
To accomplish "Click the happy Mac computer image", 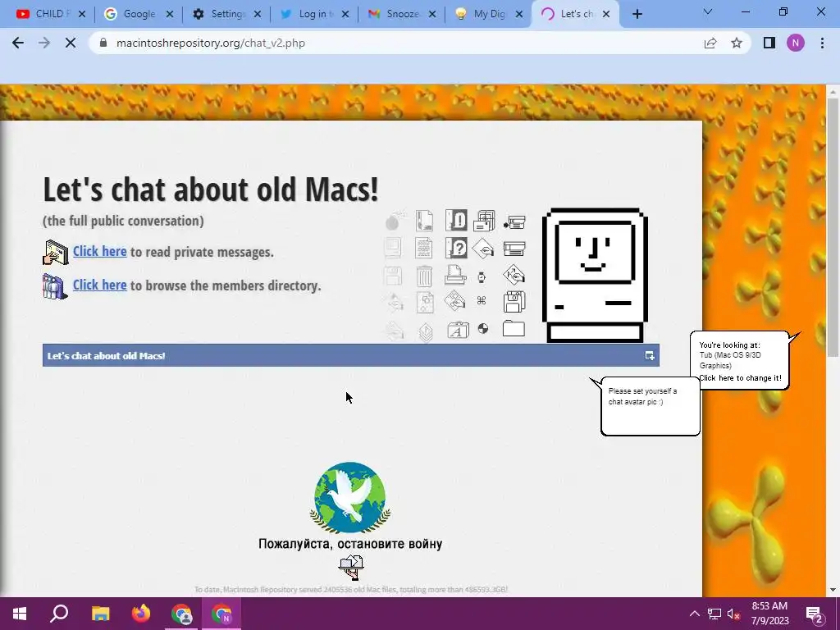I will click(x=595, y=275).
